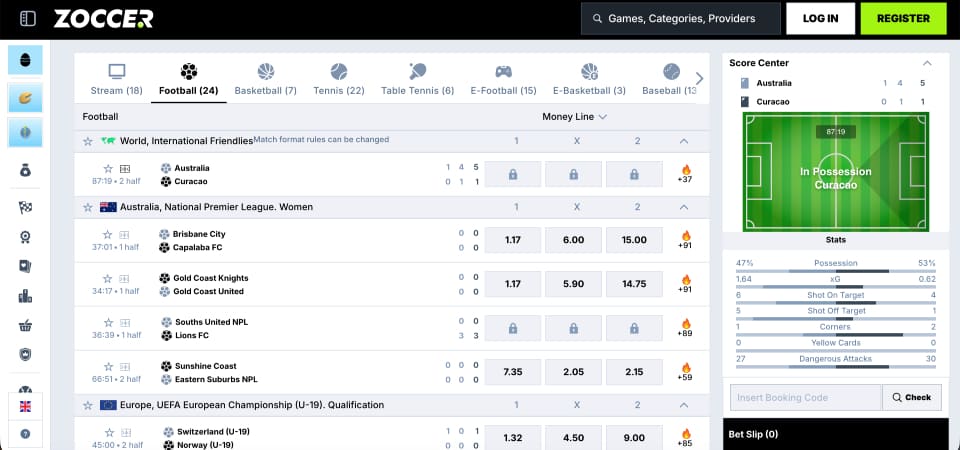The height and width of the screenshot is (450, 960).
Task: Open the globe icon tile in sidebar
Action: tap(25, 132)
